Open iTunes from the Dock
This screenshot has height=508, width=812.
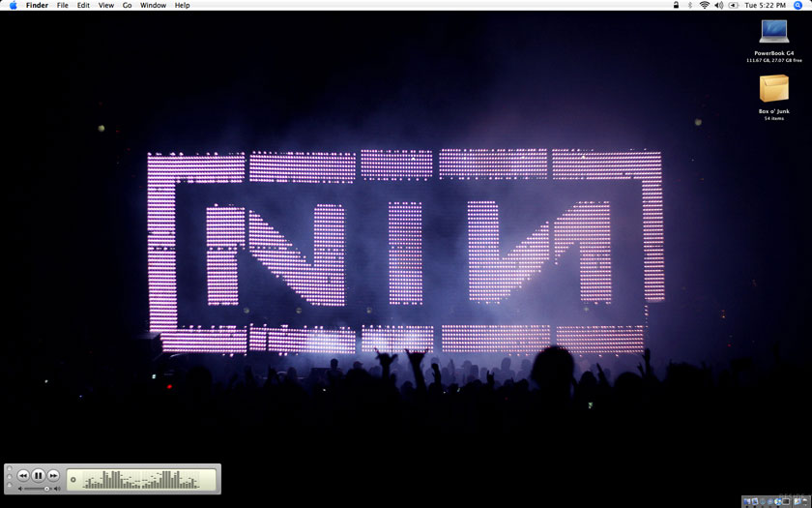[x=778, y=501]
